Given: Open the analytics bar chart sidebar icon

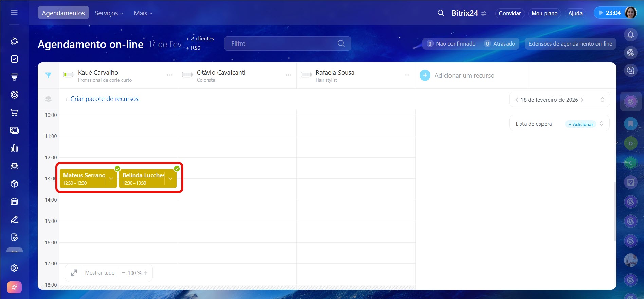Looking at the screenshot, I should coord(14,148).
